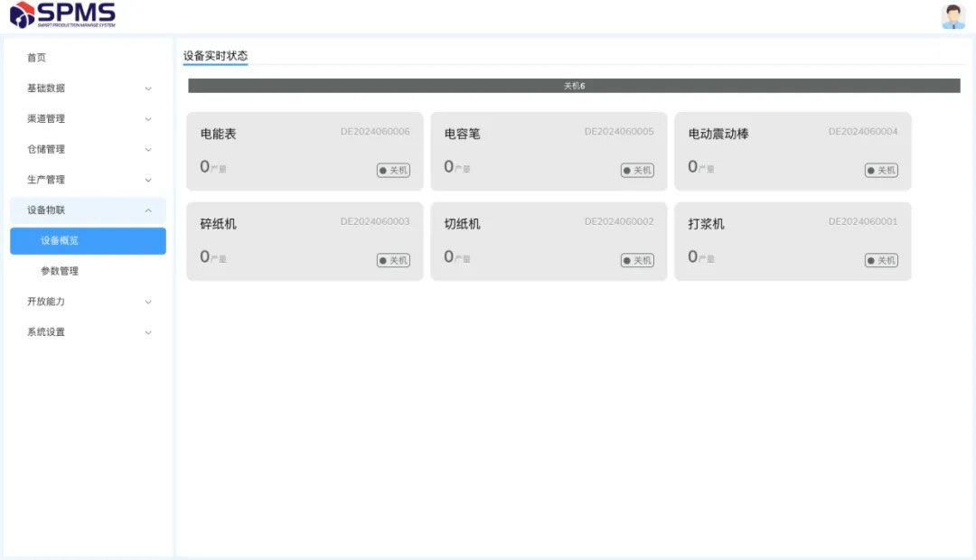Expand the 渠道管理 menu chevron
This screenshot has width=976, height=560.
(148, 119)
